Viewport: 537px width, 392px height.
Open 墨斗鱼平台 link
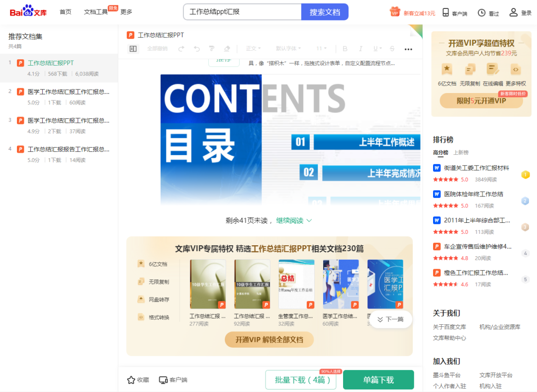447,375
